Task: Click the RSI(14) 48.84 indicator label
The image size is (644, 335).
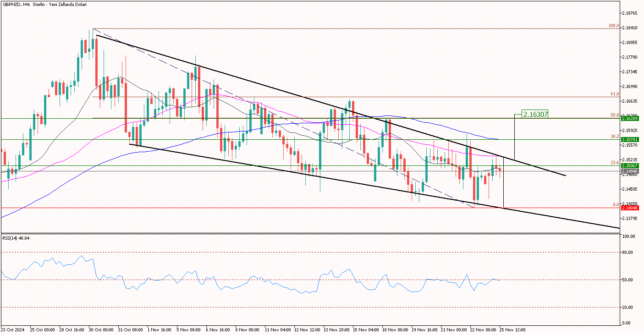Action: (16, 238)
